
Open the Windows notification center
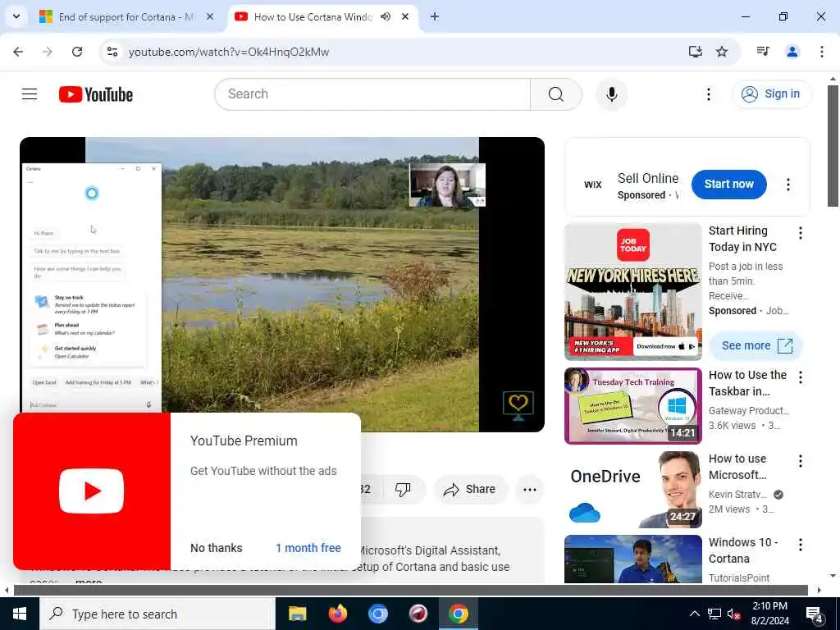815,614
